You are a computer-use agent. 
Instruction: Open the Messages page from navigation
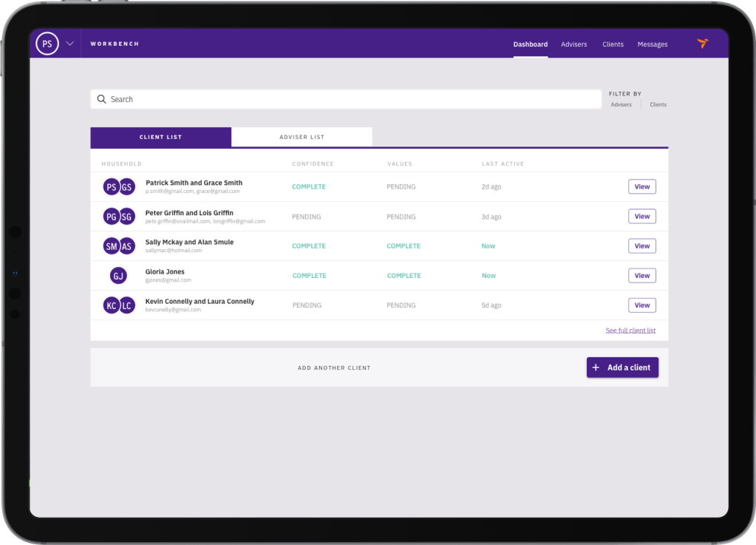[x=653, y=44]
